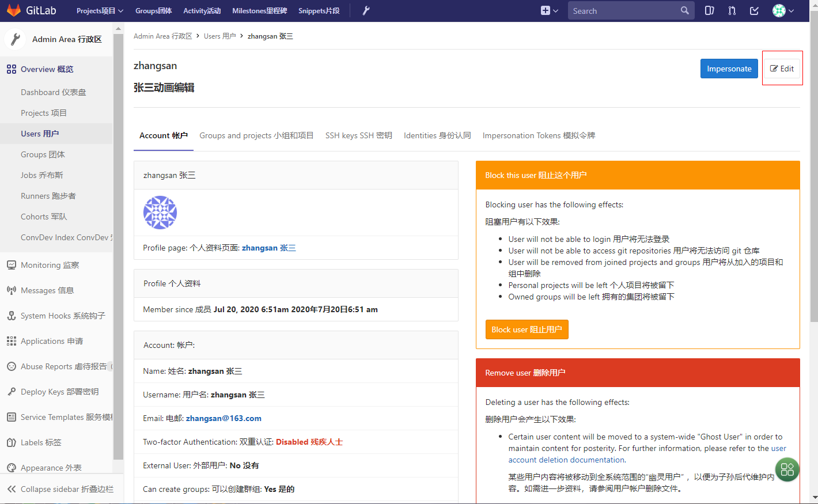Click the Labels tag icon

[12, 442]
